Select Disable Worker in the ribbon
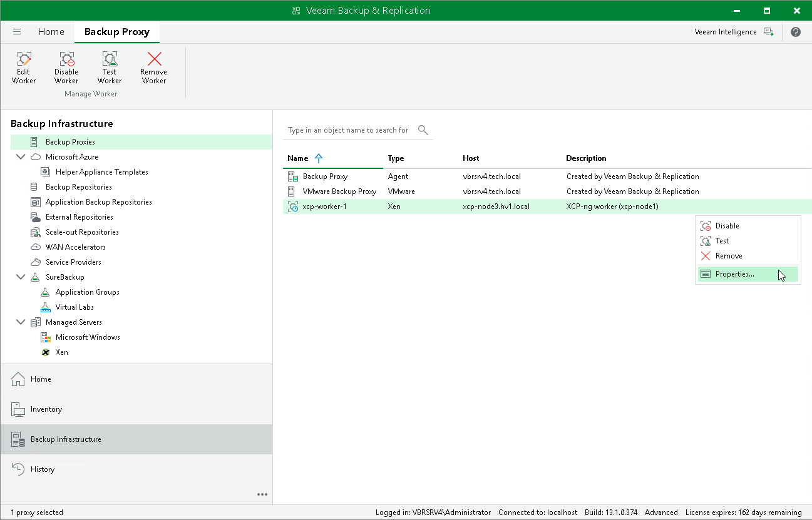This screenshot has height=520, width=812. (66, 68)
